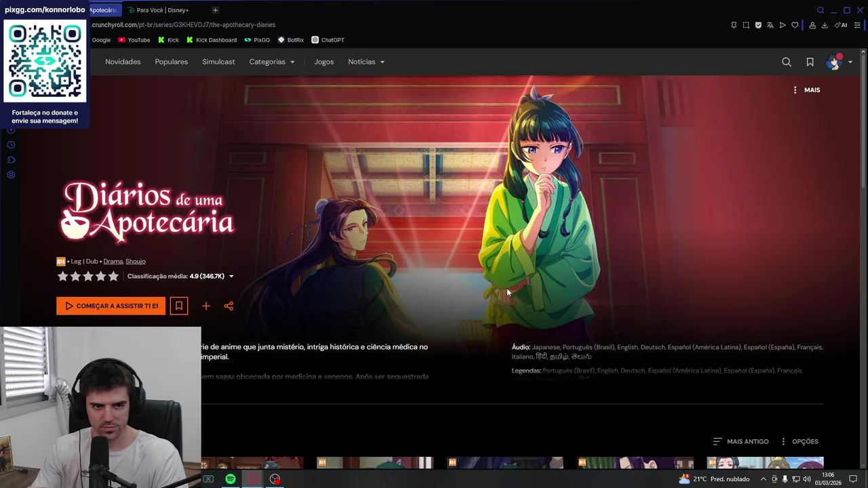Open the Google bookmark
The width and height of the screenshot is (868, 488).
click(101, 40)
